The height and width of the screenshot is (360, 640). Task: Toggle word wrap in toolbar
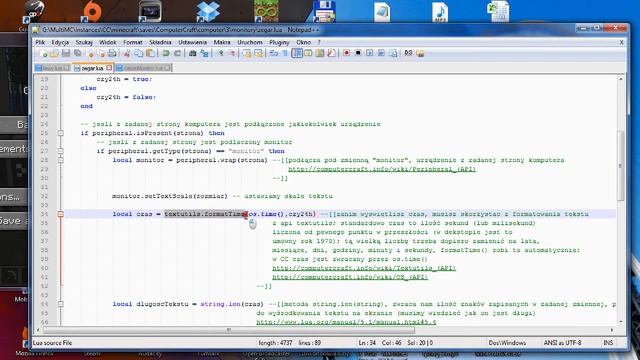pyautogui.click(x=274, y=53)
